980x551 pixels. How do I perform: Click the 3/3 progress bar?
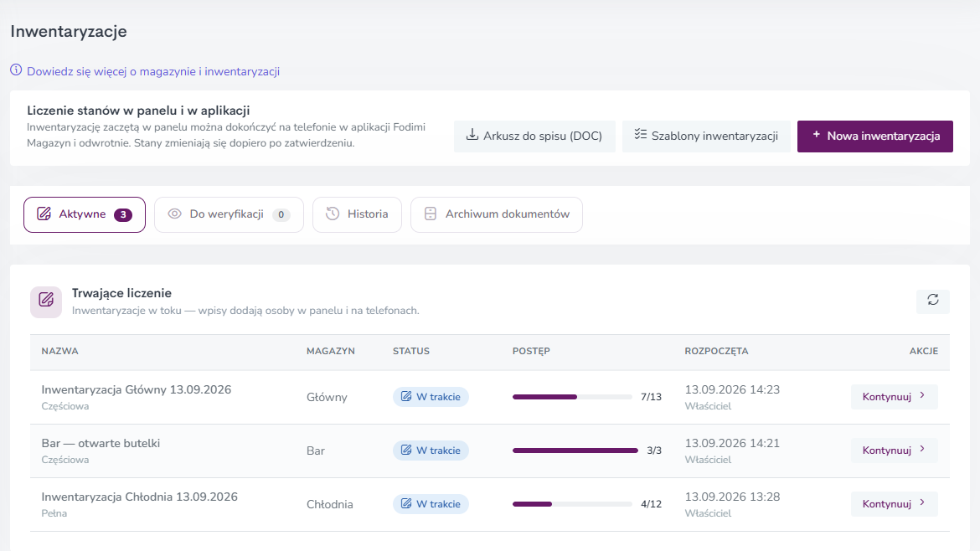click(575, 451)
